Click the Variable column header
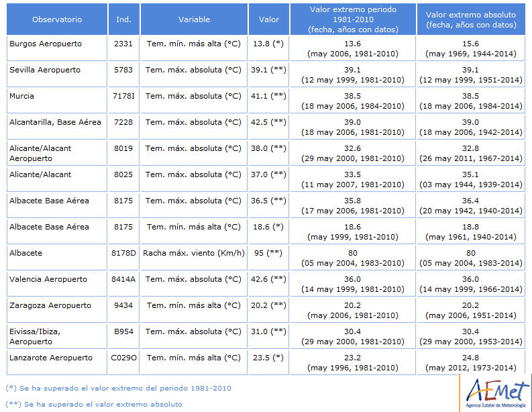 (x=194, y=19)
